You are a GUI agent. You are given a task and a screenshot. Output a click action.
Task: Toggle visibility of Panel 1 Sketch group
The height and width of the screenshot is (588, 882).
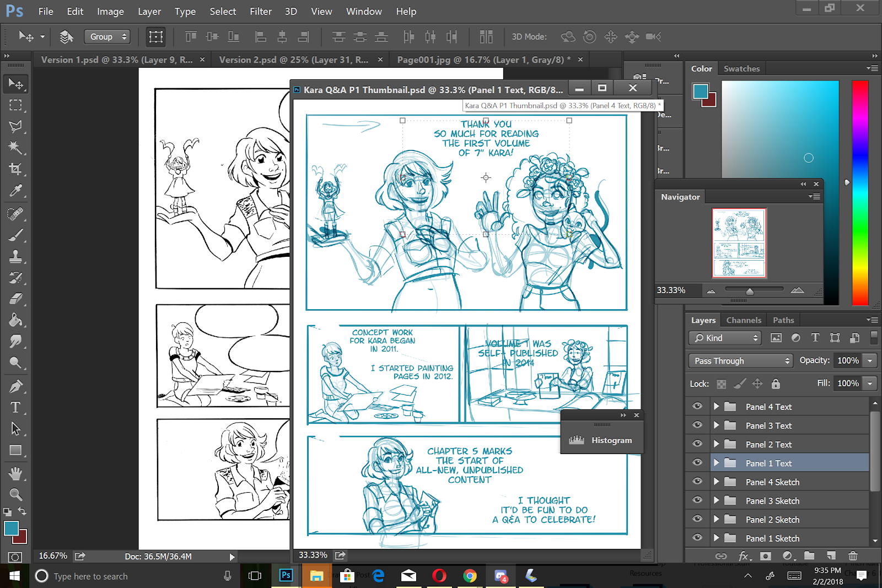pyautogui.click(x=697, y=538)
